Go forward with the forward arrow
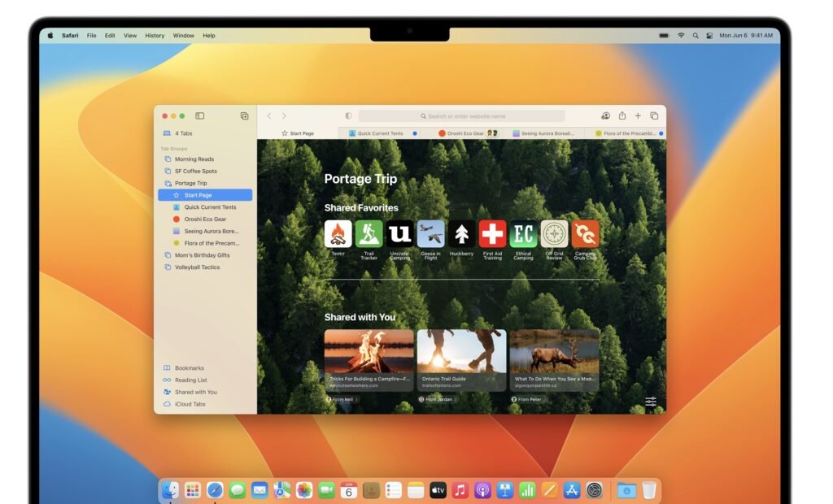The height and width of the screenshot is (504, 833). tap(284, 115)
